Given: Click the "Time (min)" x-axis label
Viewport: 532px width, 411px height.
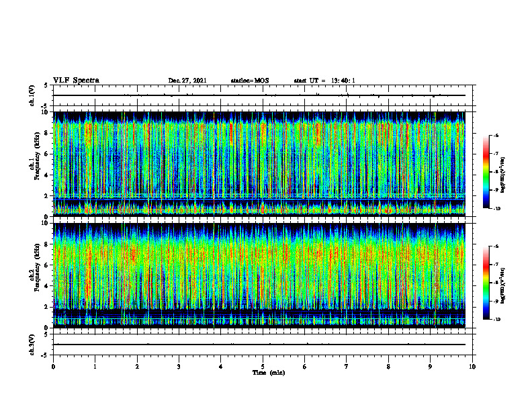Looking at the screenshot, I should [x=269, y=373].
